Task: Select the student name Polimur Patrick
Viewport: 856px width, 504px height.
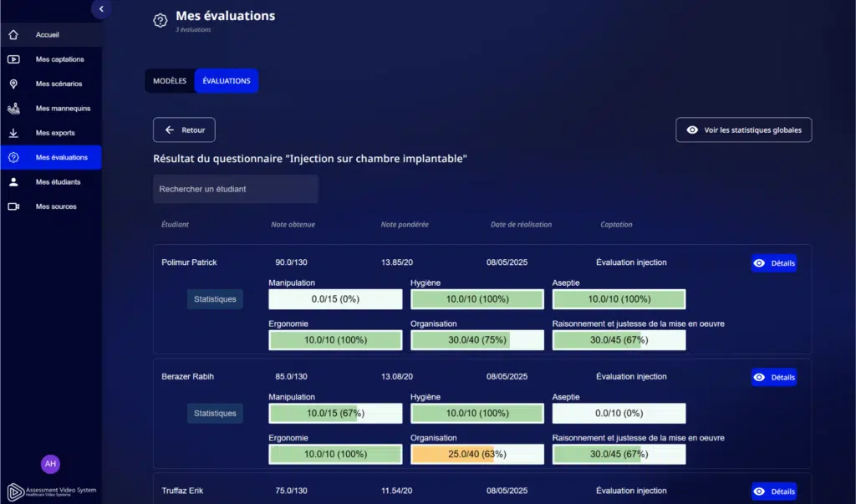Action: pyautogui.click(x=189, y=262)
